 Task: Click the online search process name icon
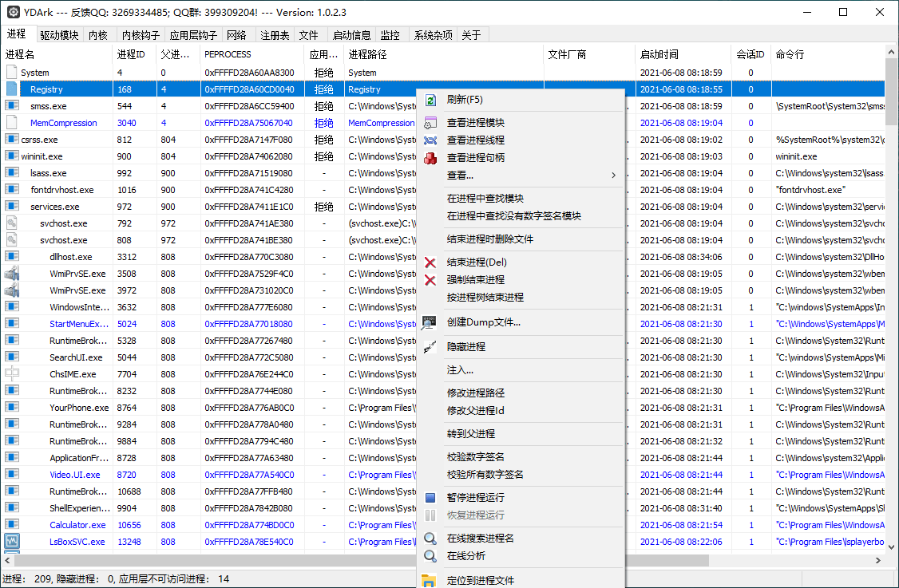(x=430, y=539)
